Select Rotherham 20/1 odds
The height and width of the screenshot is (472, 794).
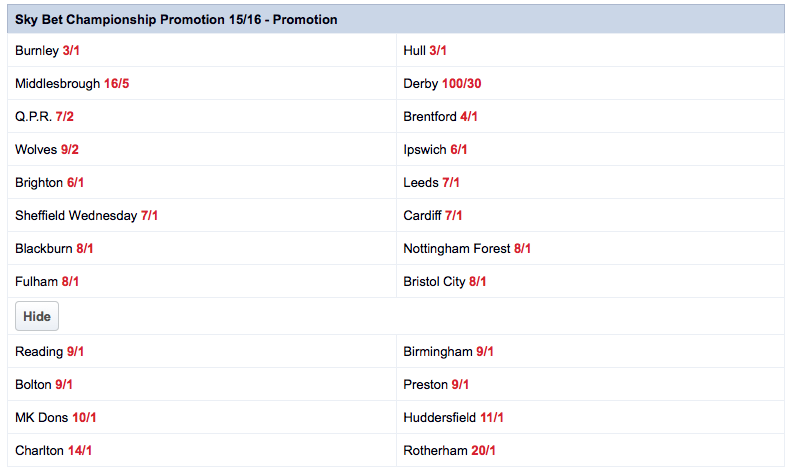483,450
